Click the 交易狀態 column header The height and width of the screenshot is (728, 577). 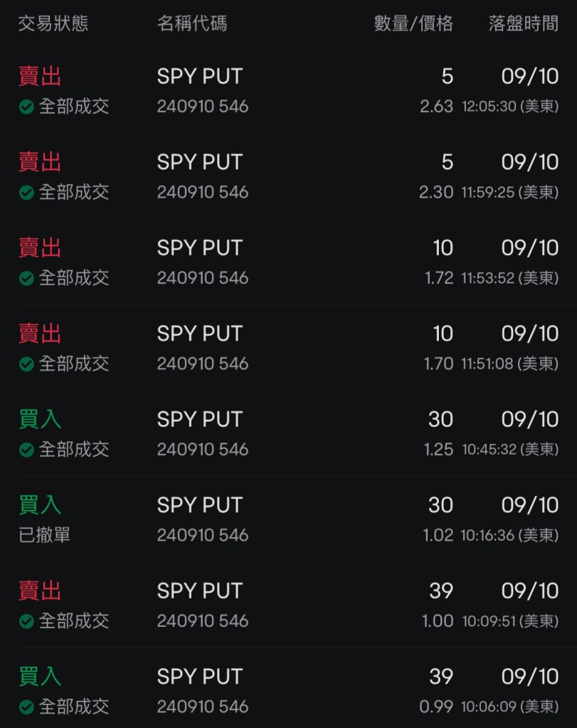(x=53, y=23)
